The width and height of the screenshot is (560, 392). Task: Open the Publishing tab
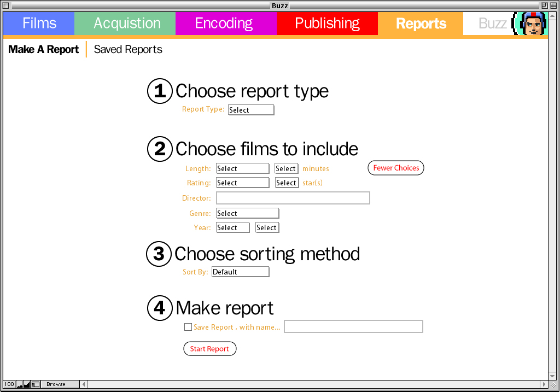327,23
